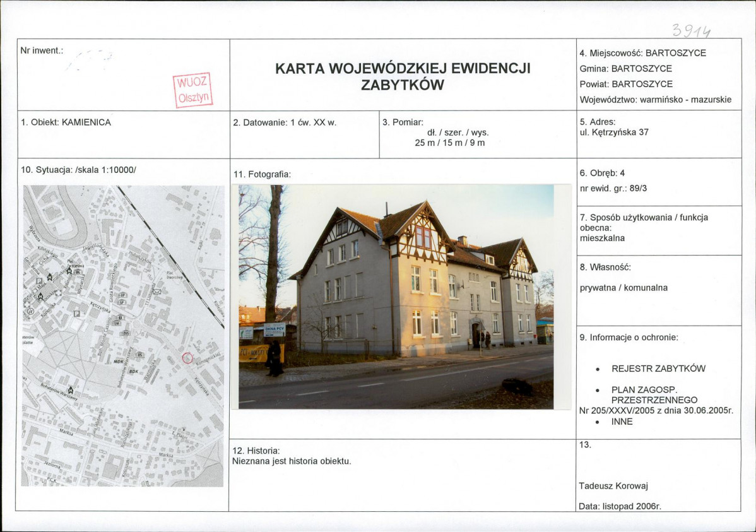
Task: Click the heading 7. Sposób użytkowania / funkcja
Action: [644, 218]
